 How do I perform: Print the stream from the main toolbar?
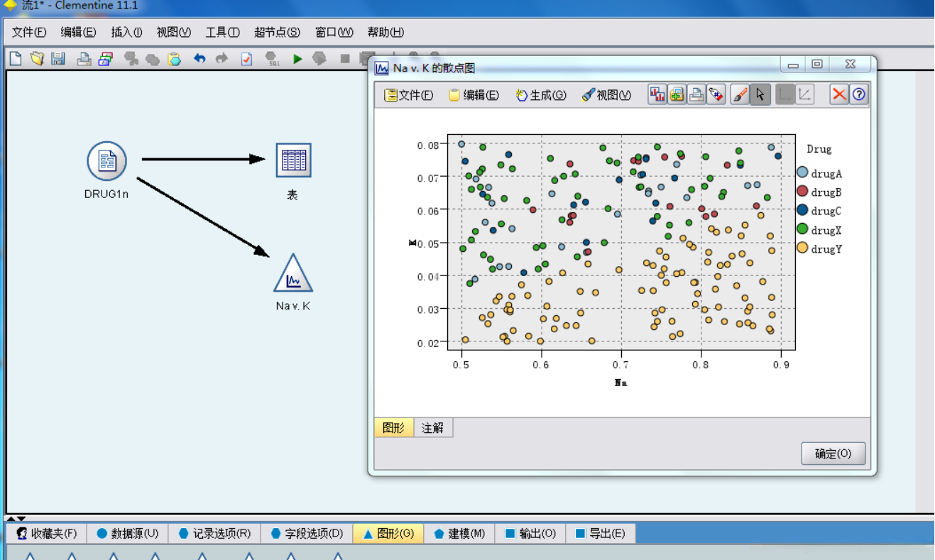[84, 59]
